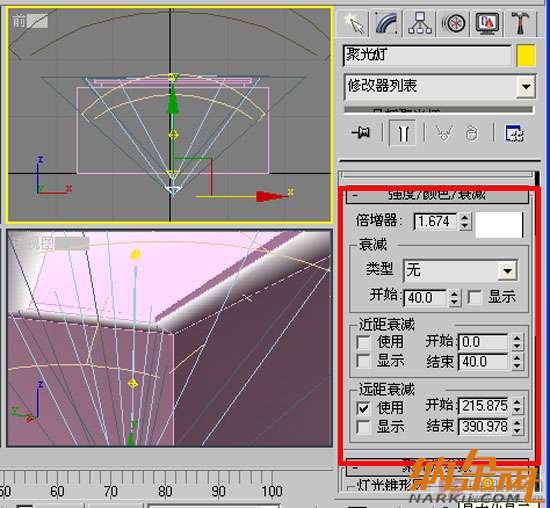Open the yellow object color swatch
Viewport: 550px width, 508px height.
[x=526, y=55]
